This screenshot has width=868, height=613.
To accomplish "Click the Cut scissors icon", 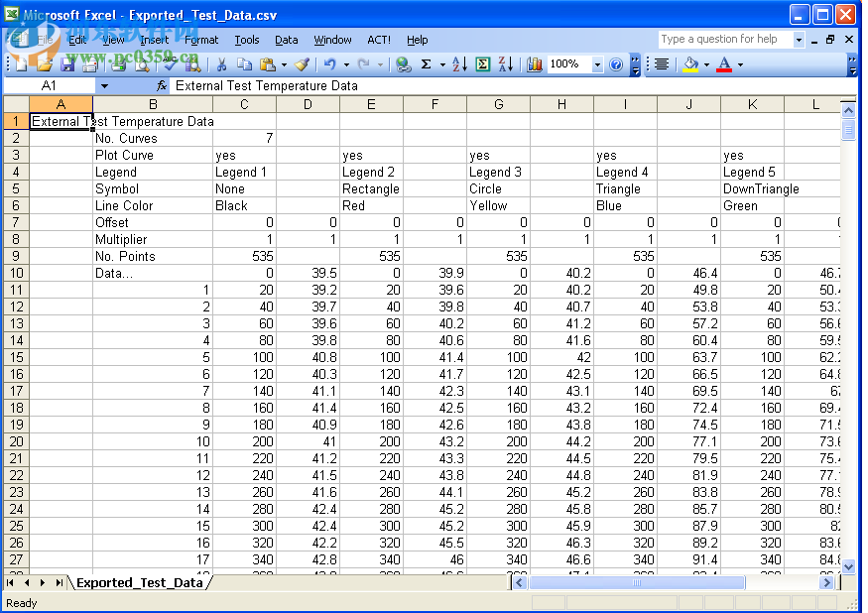I will click(221, 64).
